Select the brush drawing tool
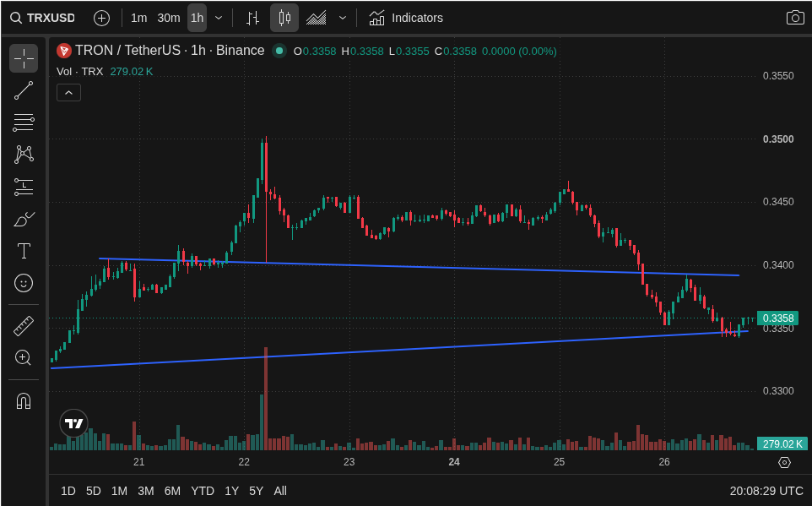The height and width of the screenshot is (506, 812). [x=24, y=220]
